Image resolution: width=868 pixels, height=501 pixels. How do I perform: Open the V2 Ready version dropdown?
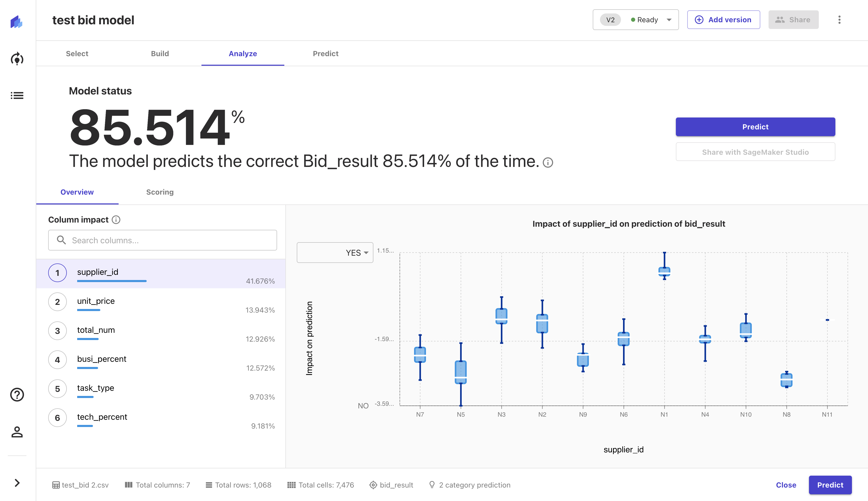tap(635, 20)
